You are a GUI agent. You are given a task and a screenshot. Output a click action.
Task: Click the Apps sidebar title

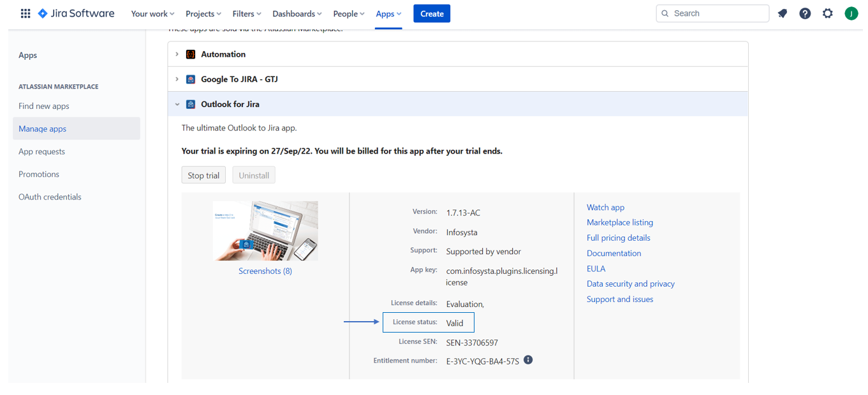28,55
